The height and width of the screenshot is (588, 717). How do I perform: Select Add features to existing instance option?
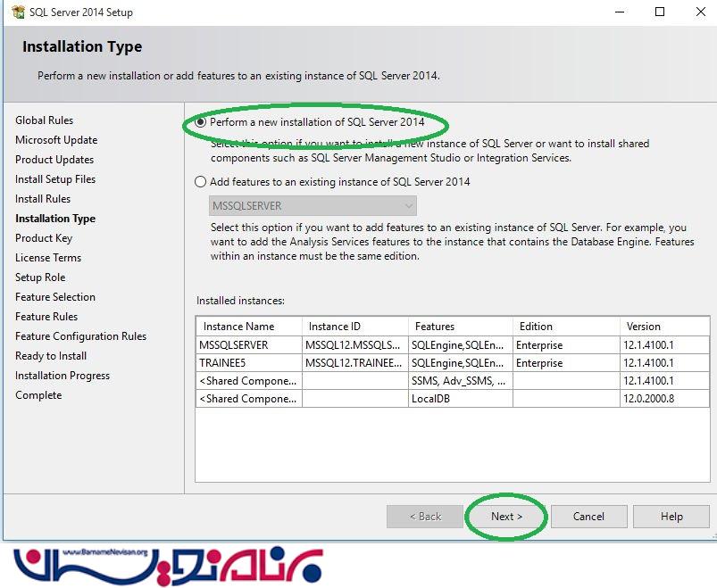(x=200, y=182)
